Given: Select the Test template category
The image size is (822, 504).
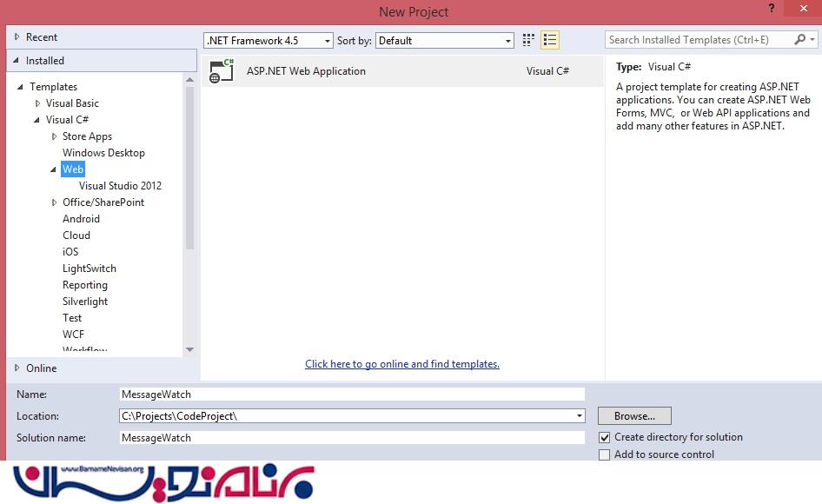Looking at the screenshot, I should pos(72,318).
